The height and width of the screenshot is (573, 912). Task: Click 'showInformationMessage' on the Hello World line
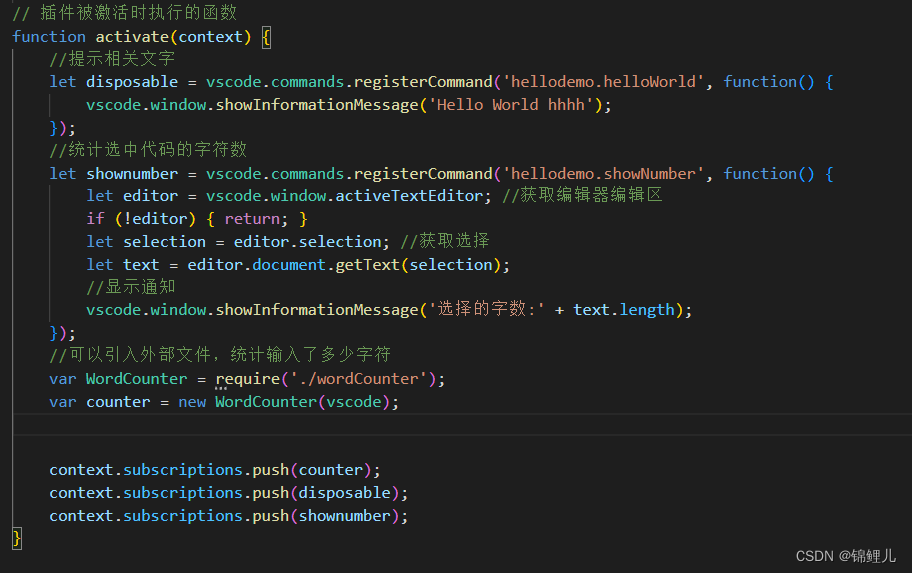pos(317,105)
